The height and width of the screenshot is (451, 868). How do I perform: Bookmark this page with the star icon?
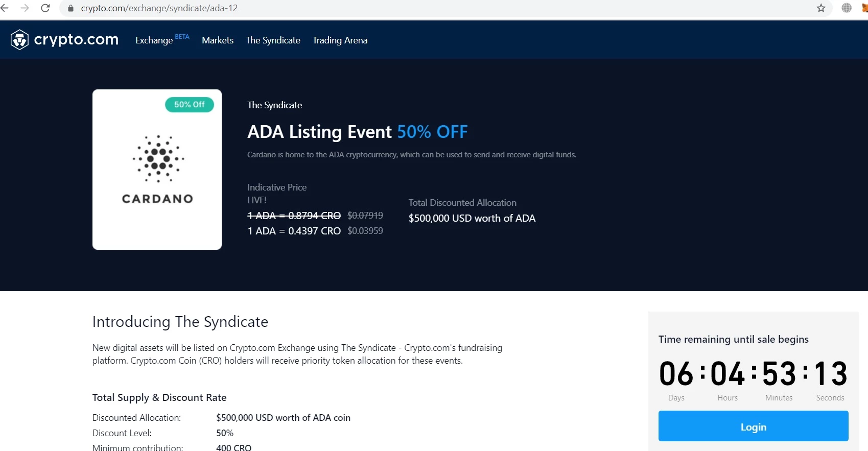[x=821, y=8]
